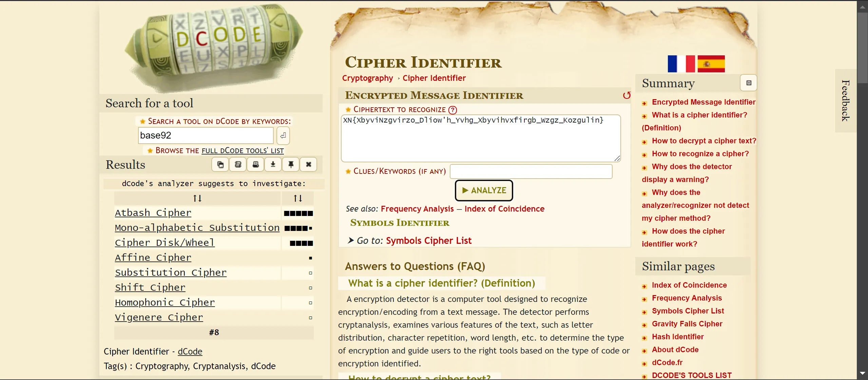Viewport: 868px width, 380px height.
Task: Submit tool search with enter-arrow button
Action: tap(283, 135)
